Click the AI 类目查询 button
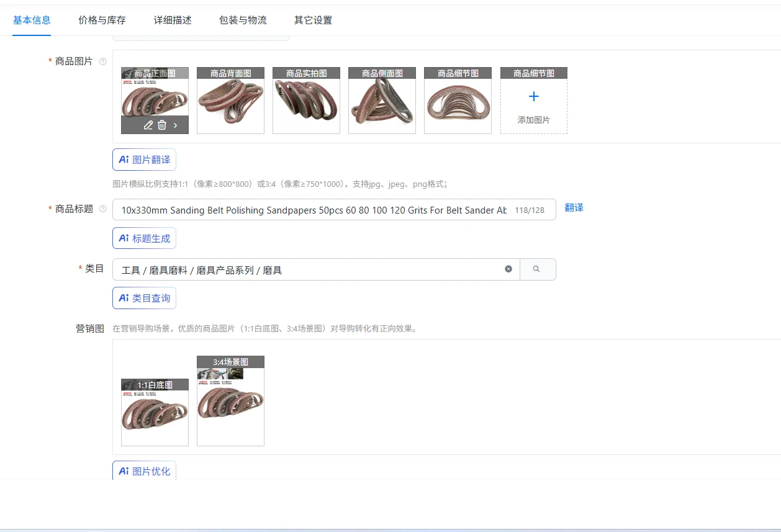This screenshot has width=781, height=532. tap(144, 298)
